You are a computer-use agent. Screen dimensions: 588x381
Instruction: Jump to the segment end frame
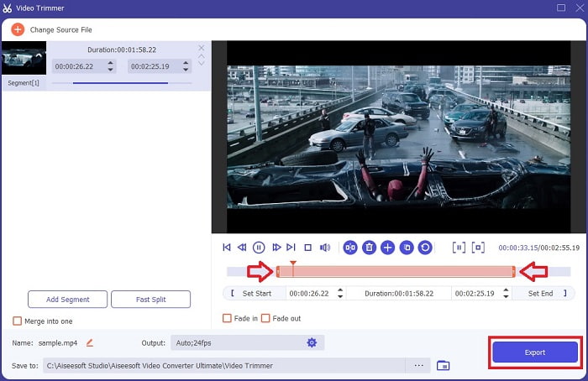click(x=291, y=248)
